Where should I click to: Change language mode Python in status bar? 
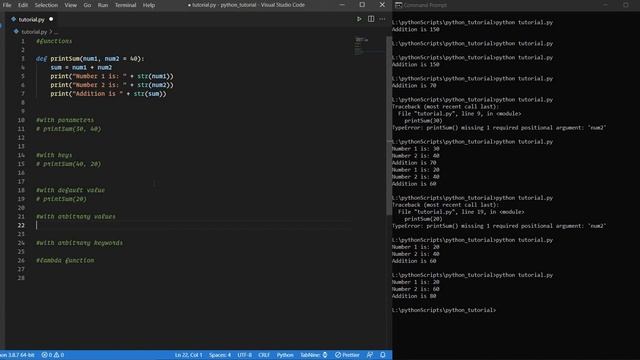click(x=285, y=355)
